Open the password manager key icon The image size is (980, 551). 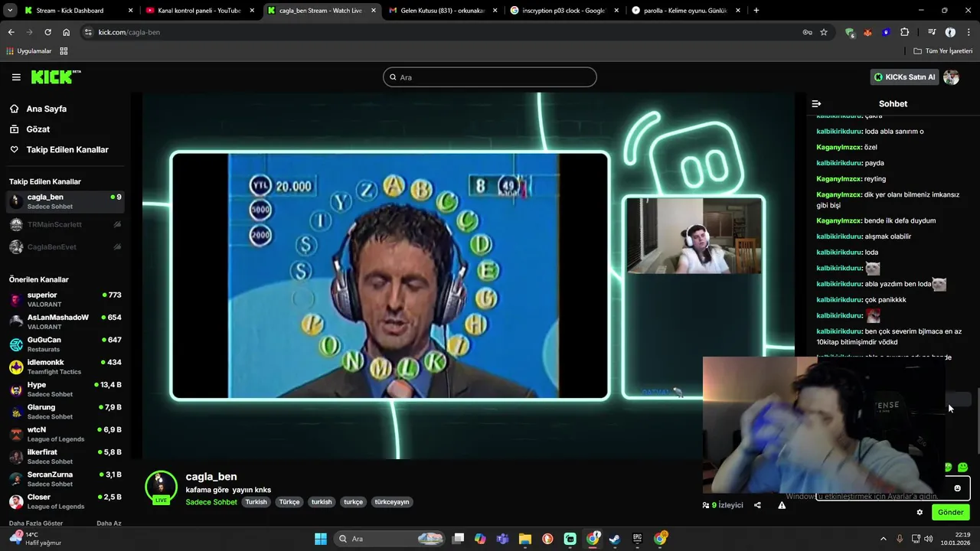tap(807, 32)
